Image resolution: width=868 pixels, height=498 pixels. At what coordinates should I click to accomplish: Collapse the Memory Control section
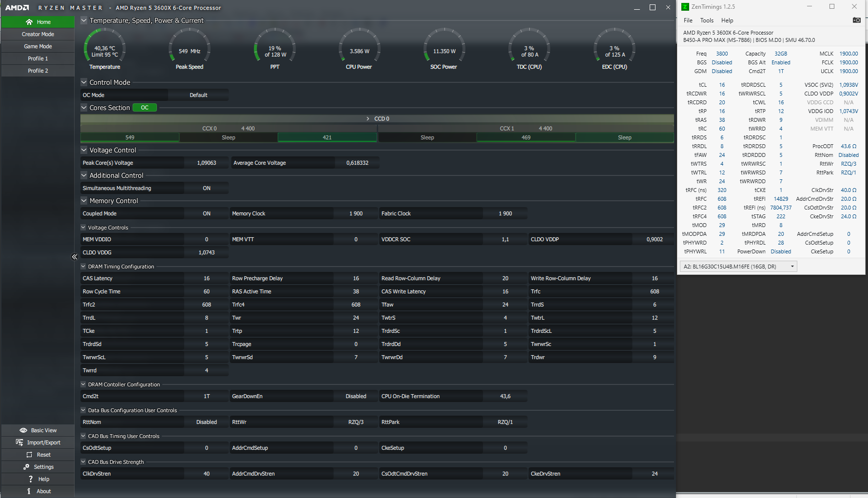84,201
